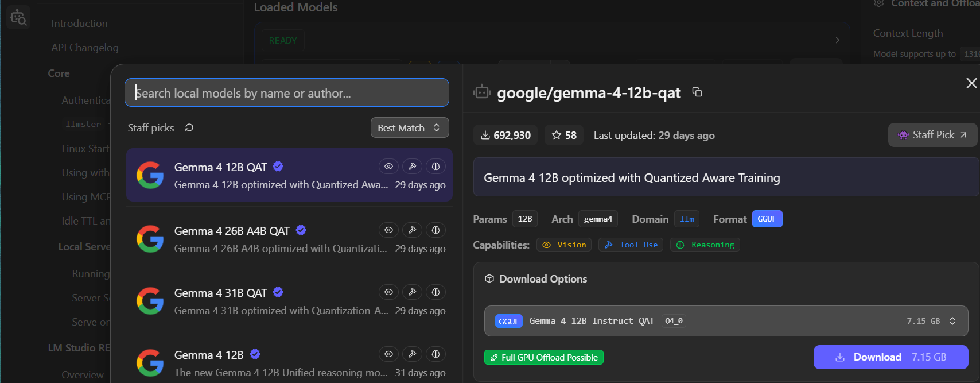Screen dimensions: 980x383
Task: Click vision eye icon on Gemma 4 12B QAT
Action: [x=388, y=167]
